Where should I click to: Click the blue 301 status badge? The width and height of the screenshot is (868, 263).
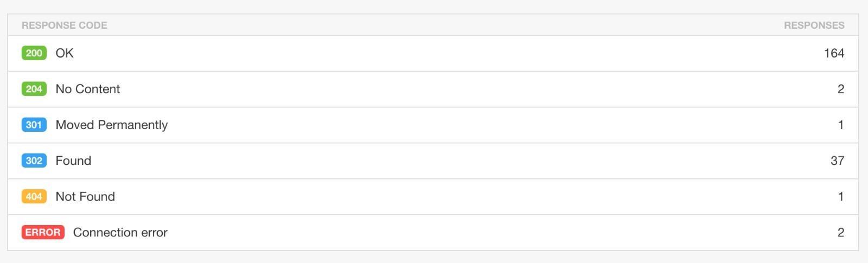34,125
